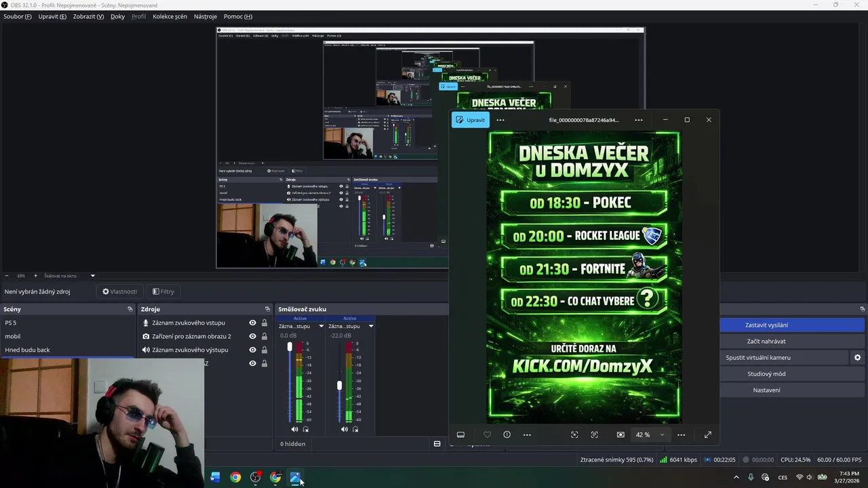This screenshot has width=868, height=488.
Task: Click the Upravit edit button in Photos
Action: tap(471, 120)
